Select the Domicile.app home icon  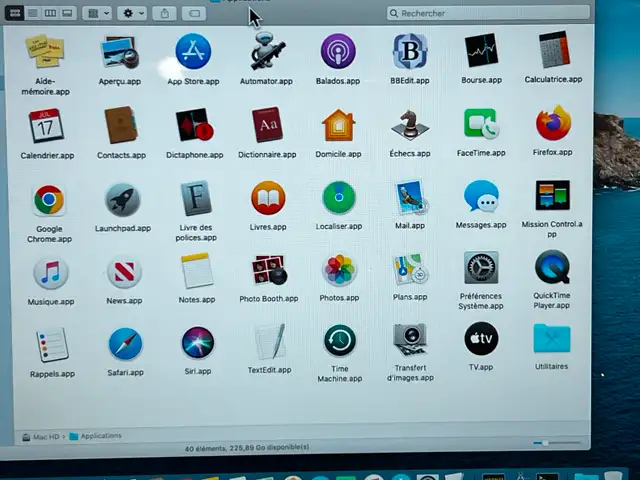point(338,124)
